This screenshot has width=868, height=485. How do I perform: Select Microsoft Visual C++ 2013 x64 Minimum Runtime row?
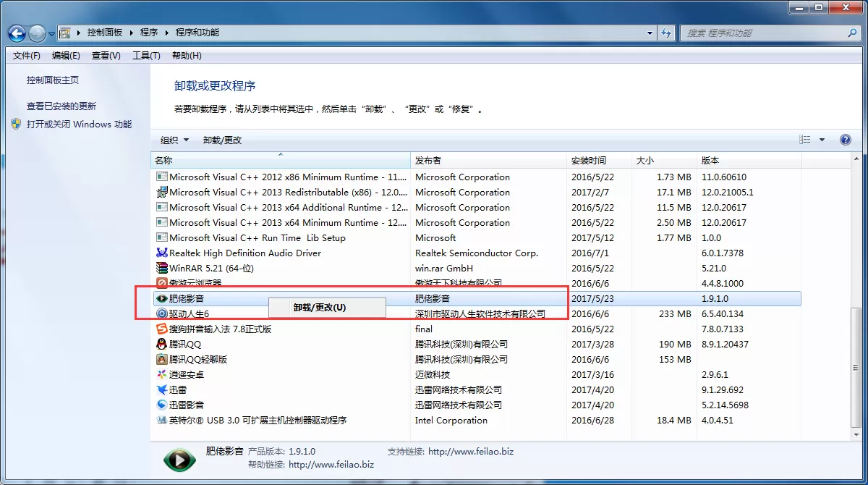point(476,223)
